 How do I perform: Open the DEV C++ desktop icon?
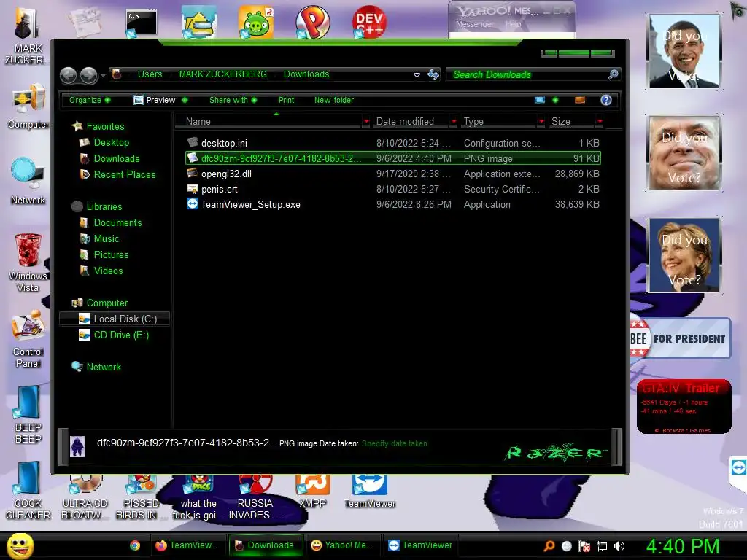369,22
